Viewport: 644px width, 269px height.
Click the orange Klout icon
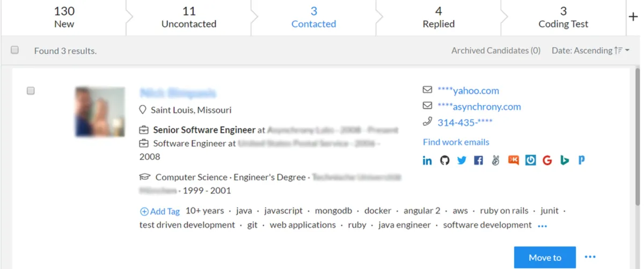(x=513, y=161)
